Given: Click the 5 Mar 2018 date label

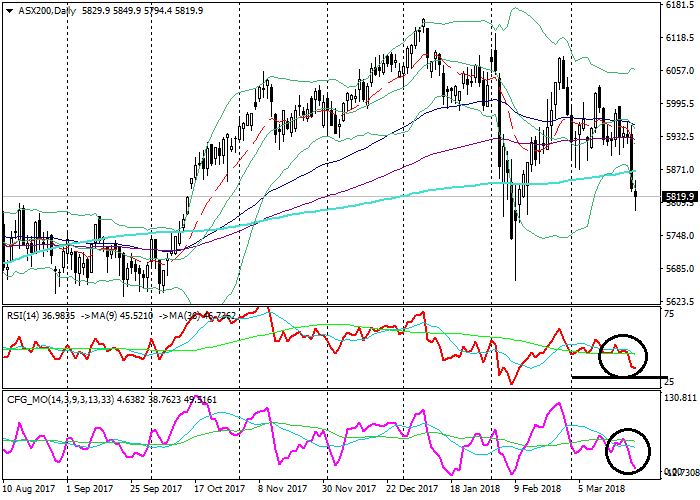Looking at the screenshot, I should coord(602,489).
